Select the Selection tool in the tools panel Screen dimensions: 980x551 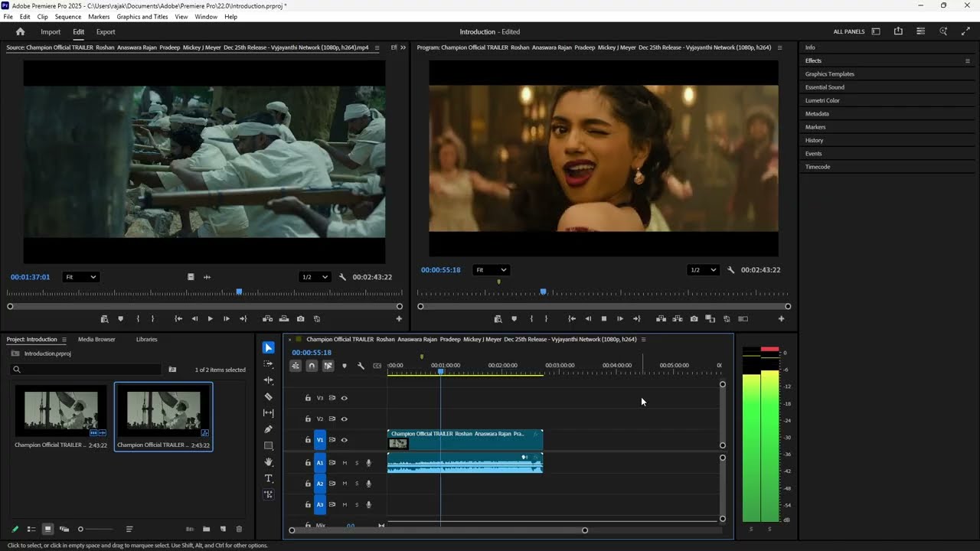point(269,347)
